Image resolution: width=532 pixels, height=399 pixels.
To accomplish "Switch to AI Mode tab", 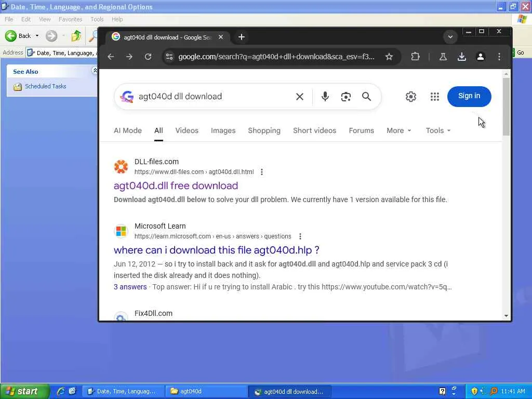I will click(128, 130).
